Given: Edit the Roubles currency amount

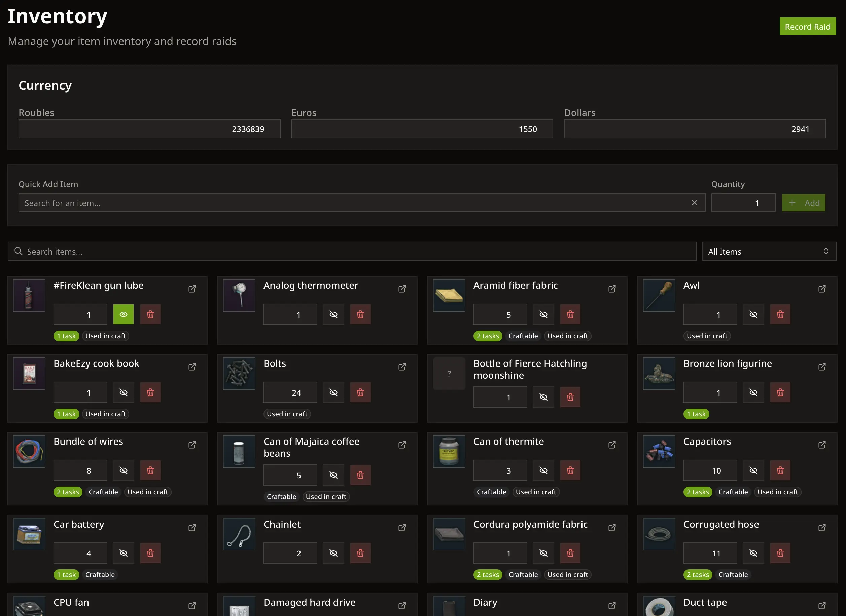Looking at the screenshot, I should 149,129.
